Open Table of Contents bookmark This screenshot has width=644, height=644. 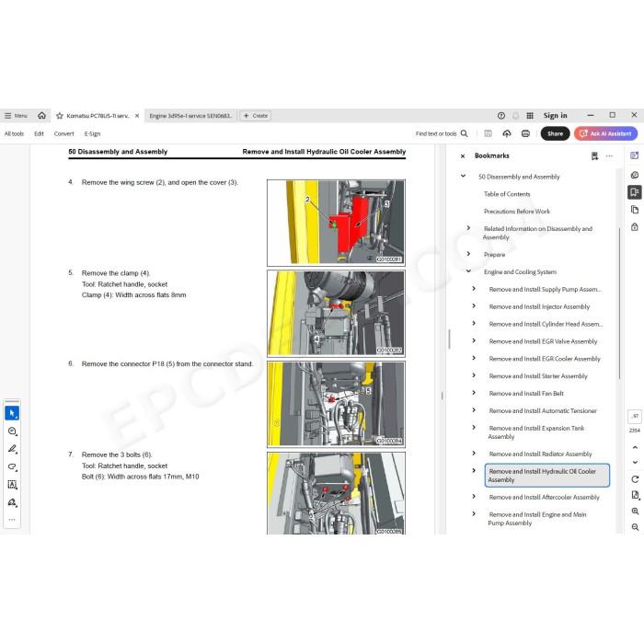pyautogui.click(x=507, y=194)
